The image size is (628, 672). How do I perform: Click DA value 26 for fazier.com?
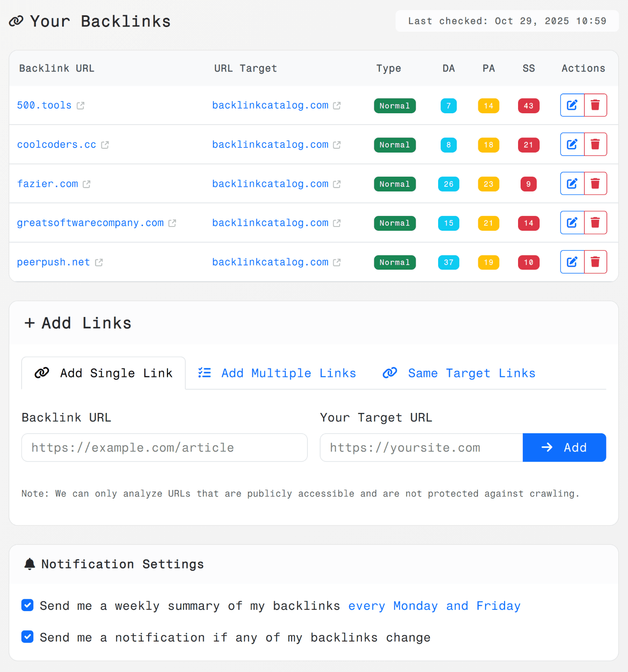coord(448,184)
